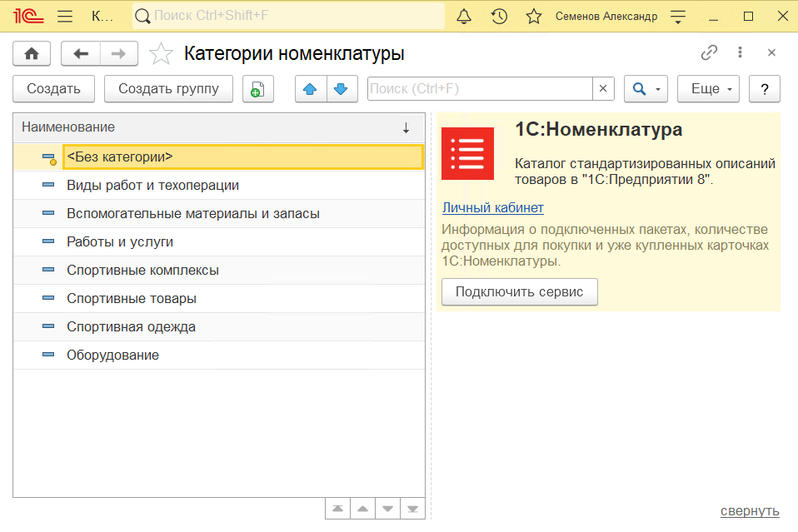Select <Без категории> row
This screenshot has height=532, width=798.
pos(219,157)
